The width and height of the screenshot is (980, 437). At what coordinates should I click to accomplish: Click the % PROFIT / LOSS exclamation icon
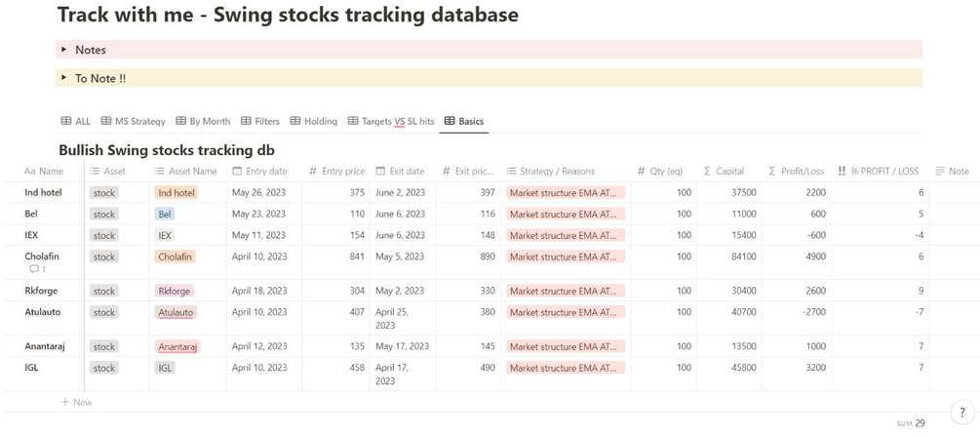pyautogui.click(x=842, y=172)
